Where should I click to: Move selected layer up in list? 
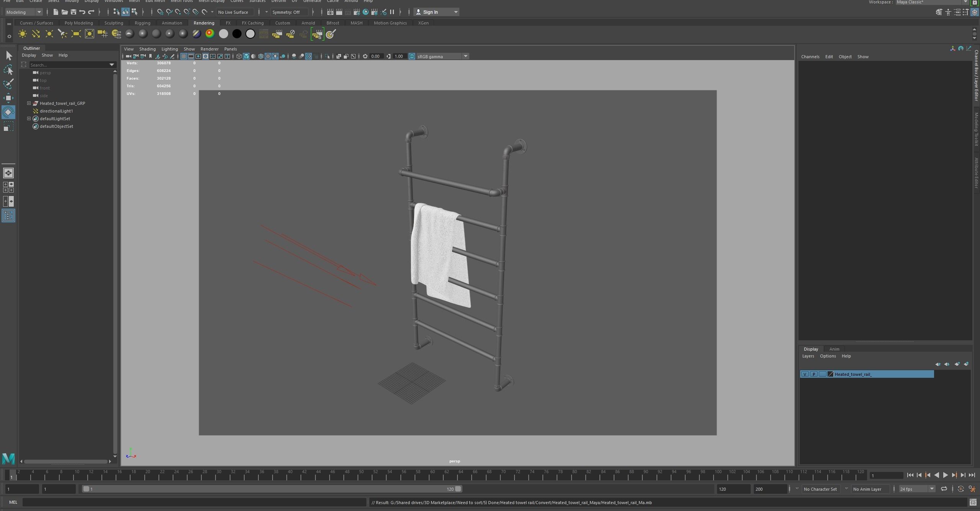938,364
